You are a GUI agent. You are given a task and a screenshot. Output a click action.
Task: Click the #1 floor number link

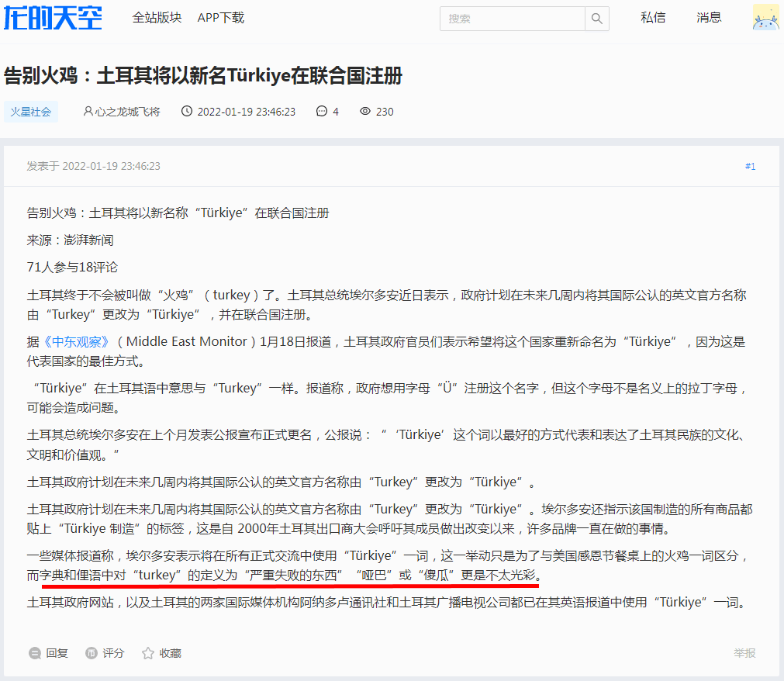[750, 166]
